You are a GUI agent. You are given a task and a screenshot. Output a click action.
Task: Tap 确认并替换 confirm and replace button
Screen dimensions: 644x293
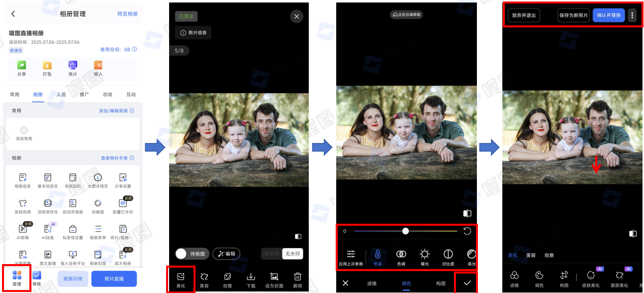pos(609,15)
